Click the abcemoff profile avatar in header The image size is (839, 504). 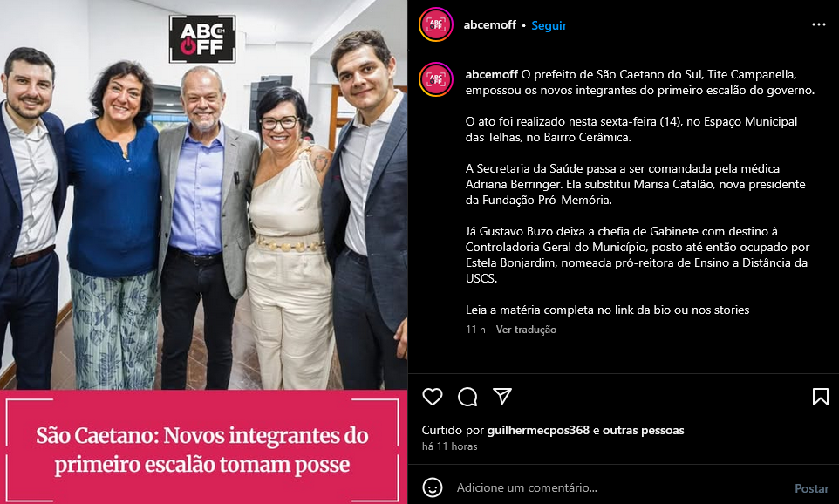coord(436,24)
